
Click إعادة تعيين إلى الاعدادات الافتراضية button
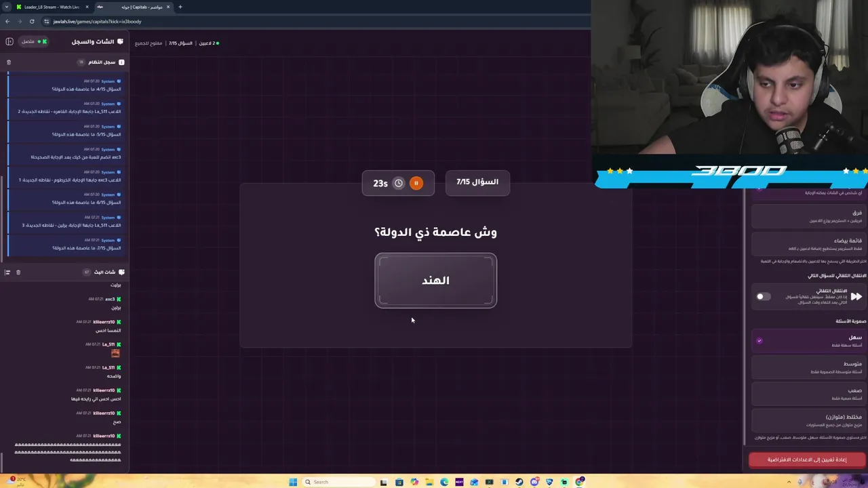807,460
